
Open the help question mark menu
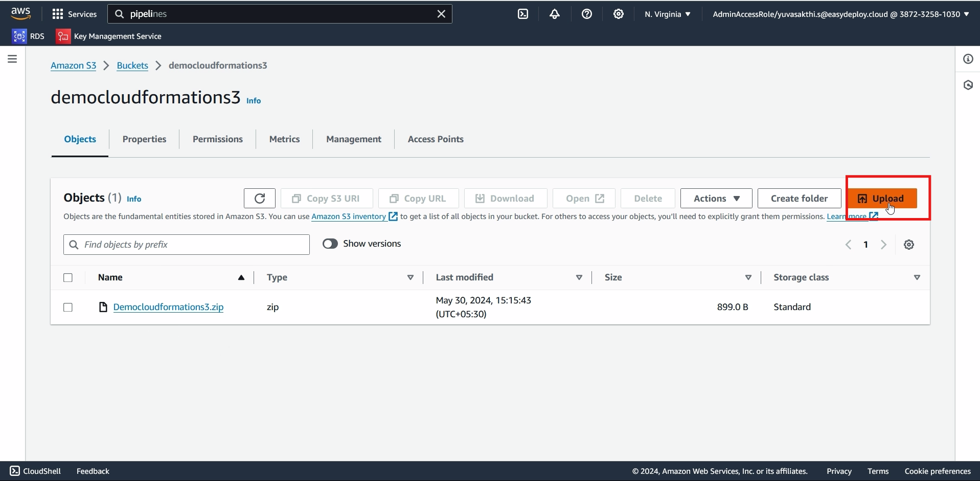pyautogui.click(x=587, y=14)
